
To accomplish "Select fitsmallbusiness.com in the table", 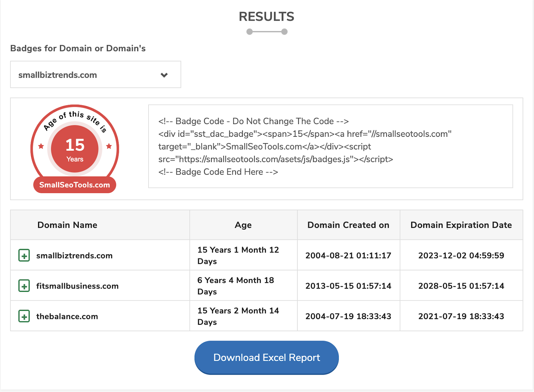I will [x=77, y=286].
